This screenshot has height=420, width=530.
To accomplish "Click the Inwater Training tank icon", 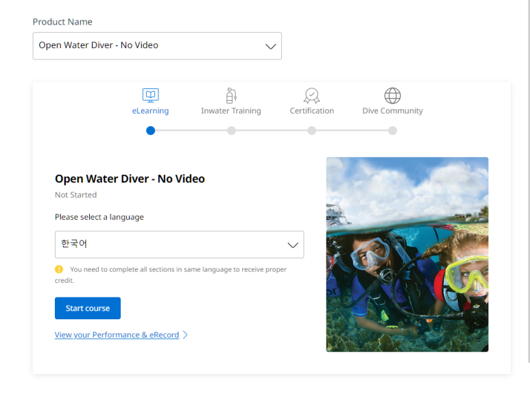I will (231, 95).
